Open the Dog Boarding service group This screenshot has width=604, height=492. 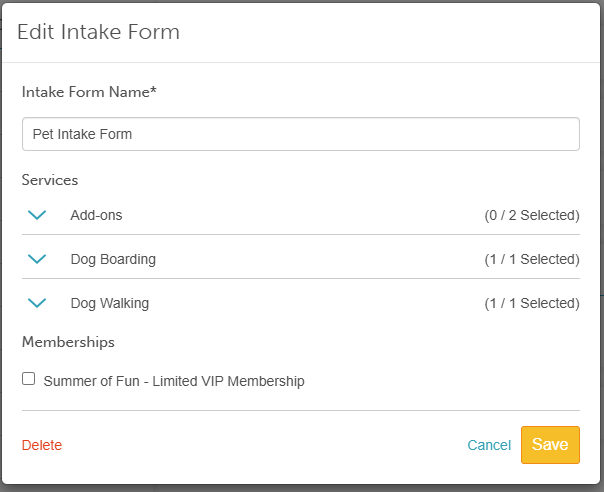(x=113, y=259)
